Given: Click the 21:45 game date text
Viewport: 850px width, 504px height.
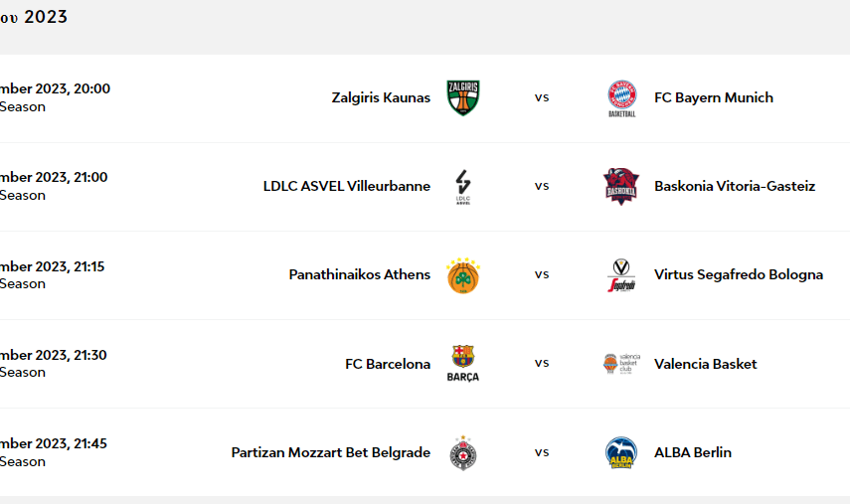Looking at the screenshot, I should pyautogui.click(x=55, y=443).
